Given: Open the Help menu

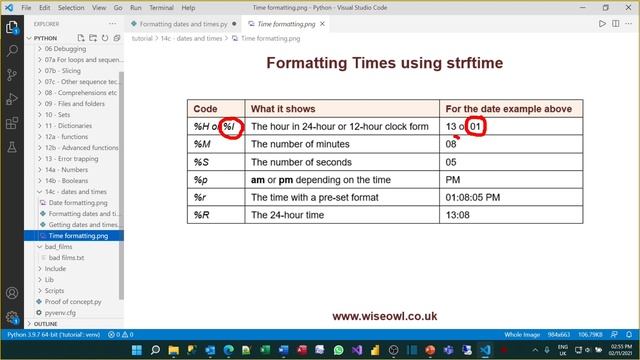Looking at the screenshot, I should pyautogui.click(x=188, y=8).
